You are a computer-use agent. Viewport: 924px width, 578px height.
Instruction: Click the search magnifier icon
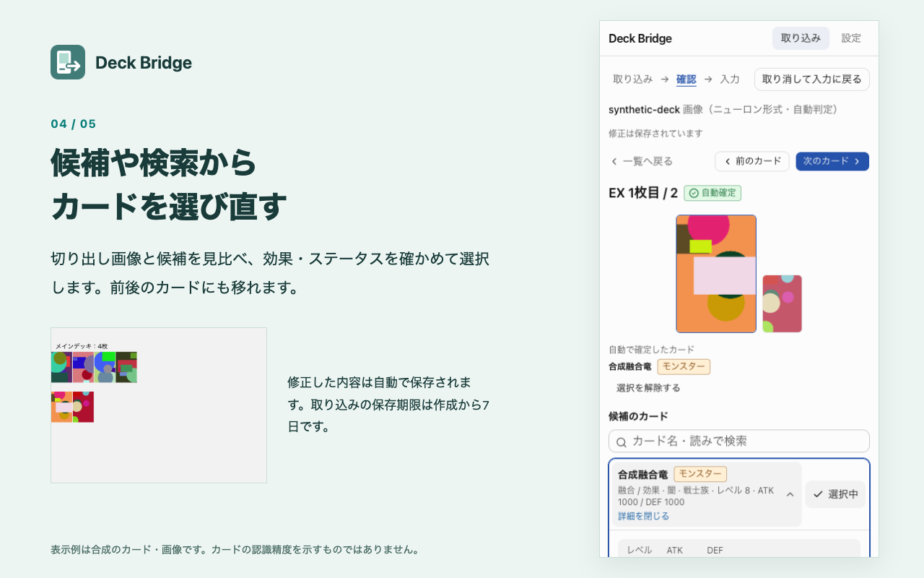coord(621,441)
